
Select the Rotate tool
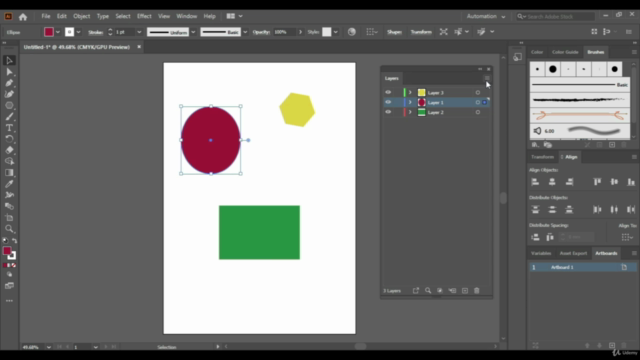tap(9, 139)
